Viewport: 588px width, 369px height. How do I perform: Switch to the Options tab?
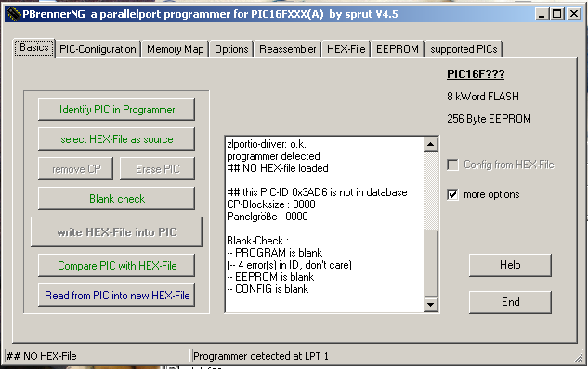click(231, 49)
